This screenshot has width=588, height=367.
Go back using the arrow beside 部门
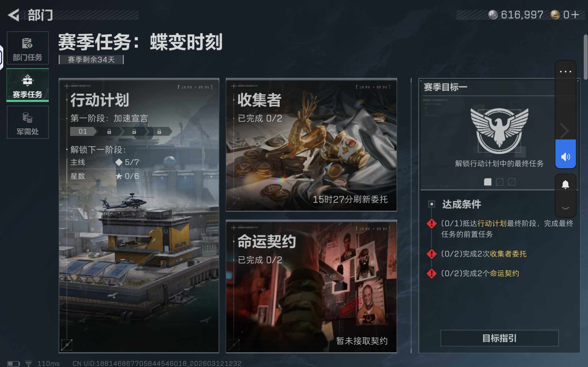click(x=14, y=15)
